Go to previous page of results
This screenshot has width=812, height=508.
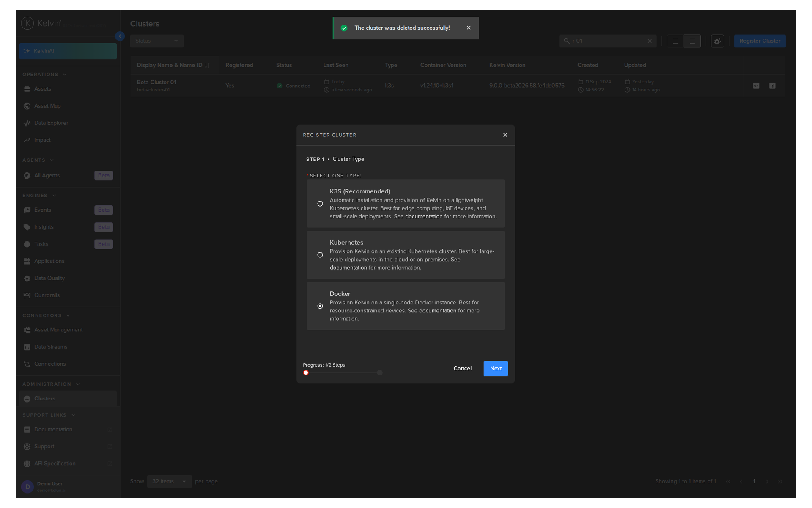(741, 482)
